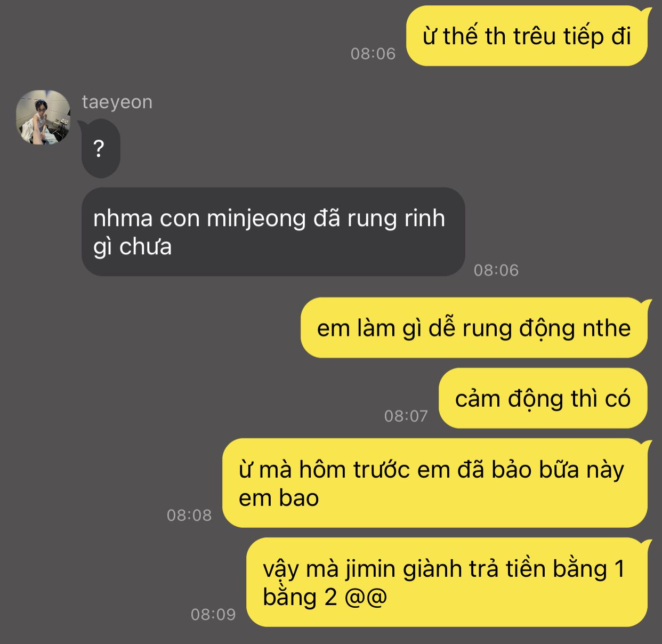
Task: Select the '?' message bubble
Action: pos(101,148)
